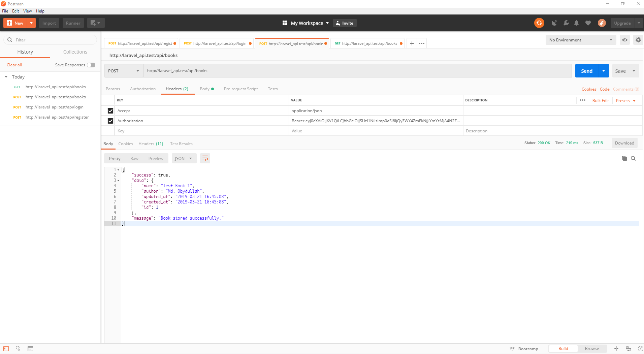Open the capture requests satellite icon
Image resolution: width=644 pixels, height=354 pixels.
[x=554, y=23]
